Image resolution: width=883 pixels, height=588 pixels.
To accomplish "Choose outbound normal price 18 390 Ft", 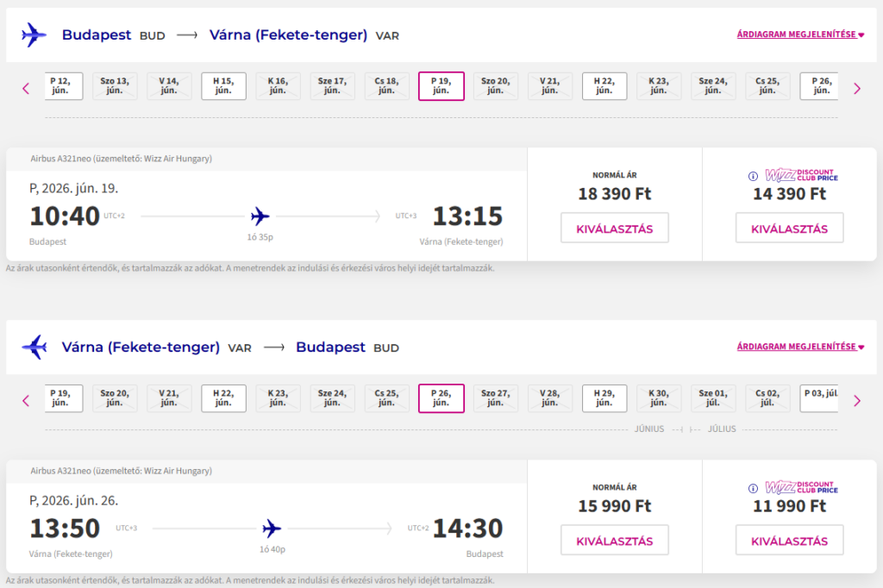I will tap(614, 228).
